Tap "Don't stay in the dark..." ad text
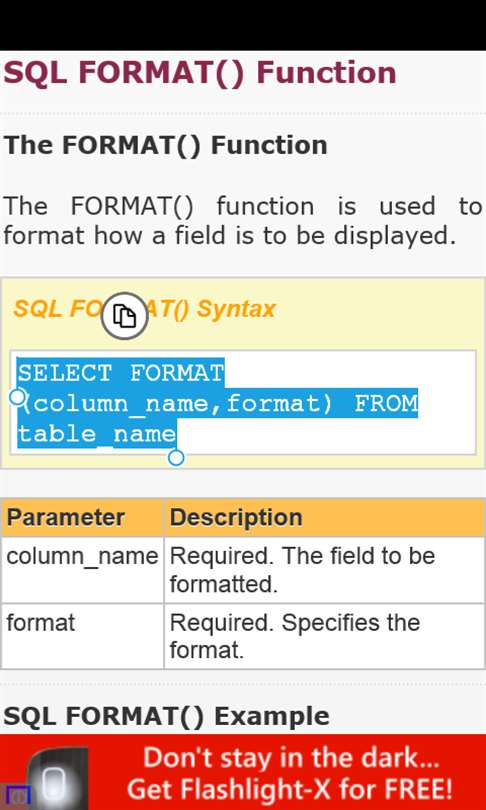The width and height of the screenshot is (486, 810). click(x=292, y=757)
